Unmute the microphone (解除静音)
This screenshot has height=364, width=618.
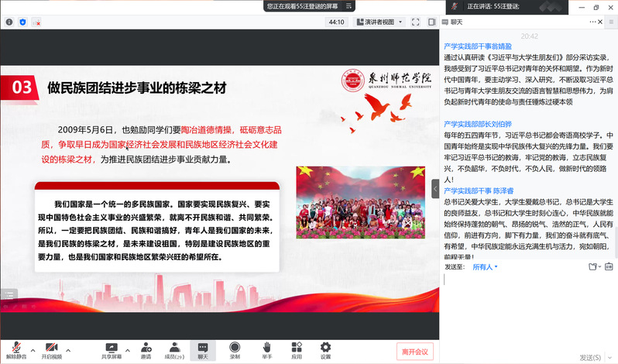pyautogui.click(x=14, y=349)
